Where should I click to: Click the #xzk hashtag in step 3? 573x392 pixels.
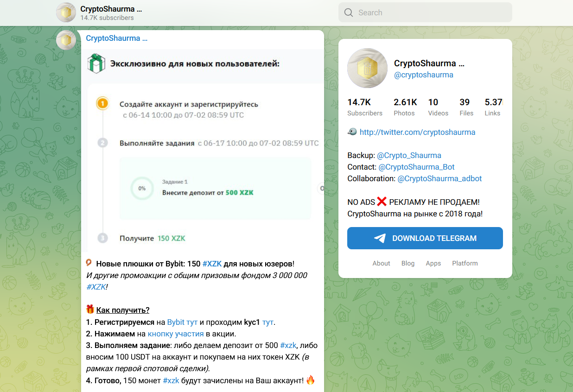288,345
